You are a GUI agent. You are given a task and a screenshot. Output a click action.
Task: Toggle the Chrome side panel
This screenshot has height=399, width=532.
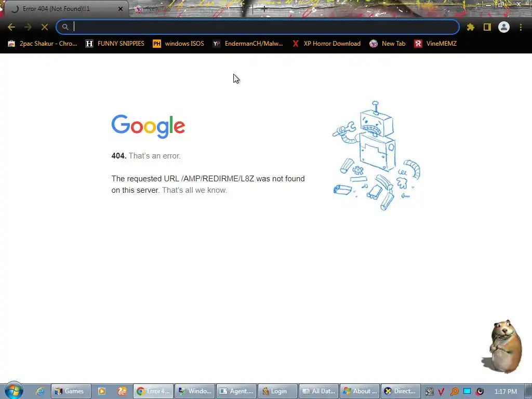click(487, 27)
